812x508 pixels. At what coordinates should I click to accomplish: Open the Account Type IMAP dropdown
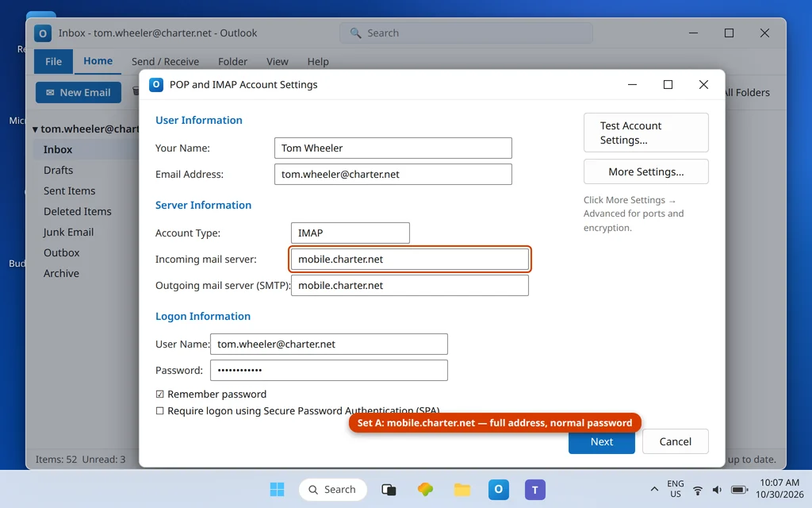(350, 233)
